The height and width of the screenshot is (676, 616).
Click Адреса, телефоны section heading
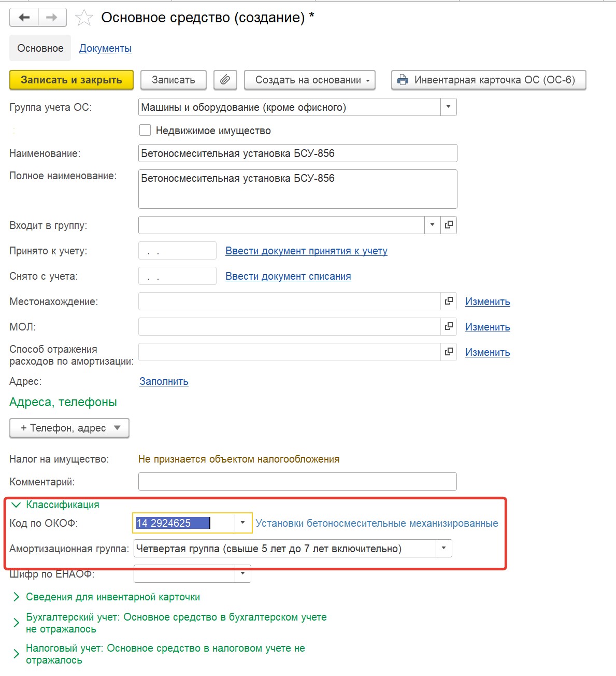click(63, 402)
